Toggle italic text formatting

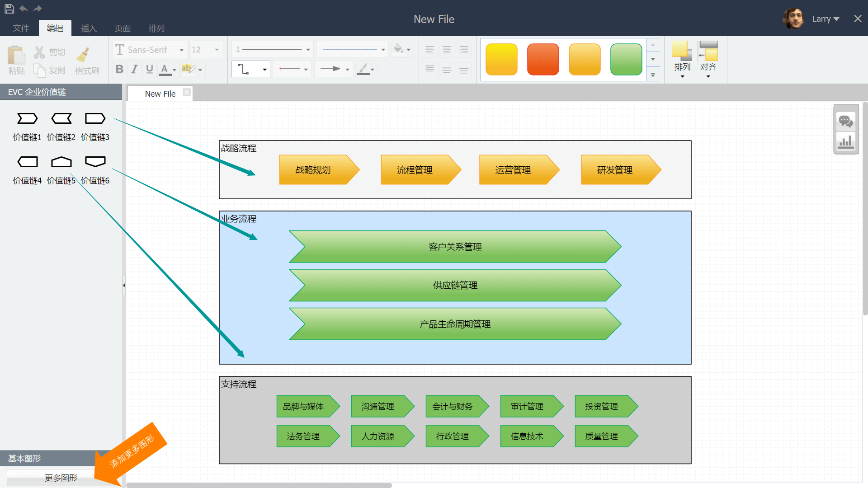(x=134, y=69)
